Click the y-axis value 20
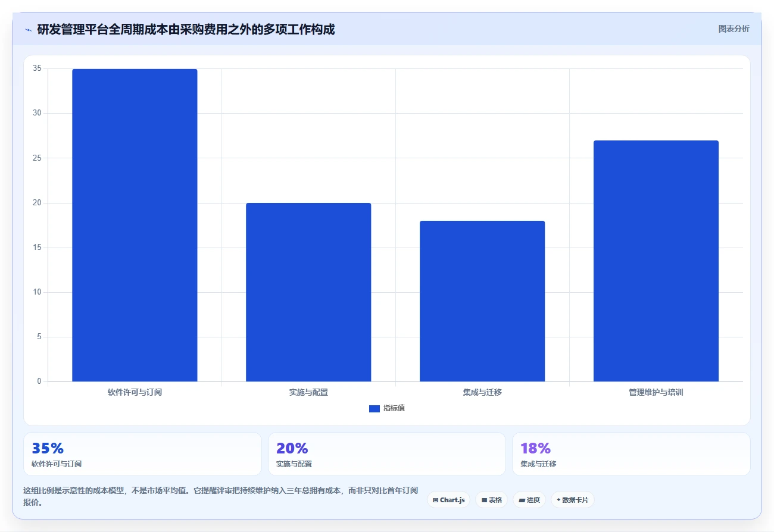 click(37, 203)
